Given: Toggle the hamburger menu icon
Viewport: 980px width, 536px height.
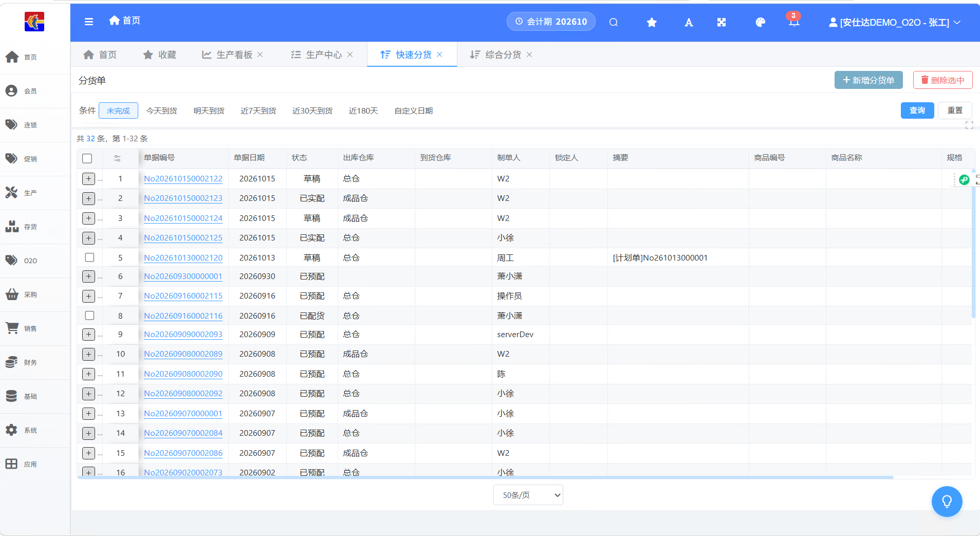Looking at the screenshot, I should 89,22.
